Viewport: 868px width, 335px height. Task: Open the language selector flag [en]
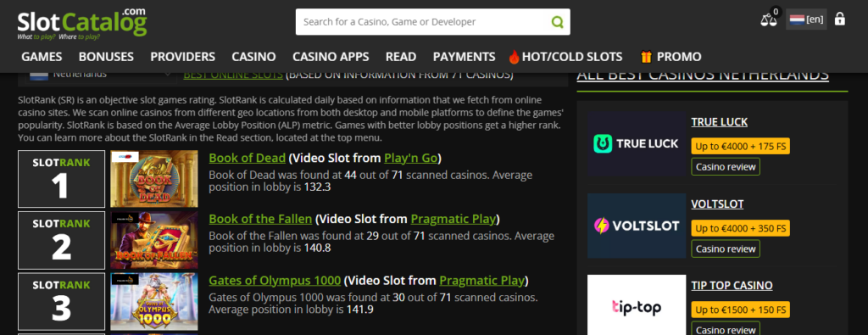click(807, 20)
